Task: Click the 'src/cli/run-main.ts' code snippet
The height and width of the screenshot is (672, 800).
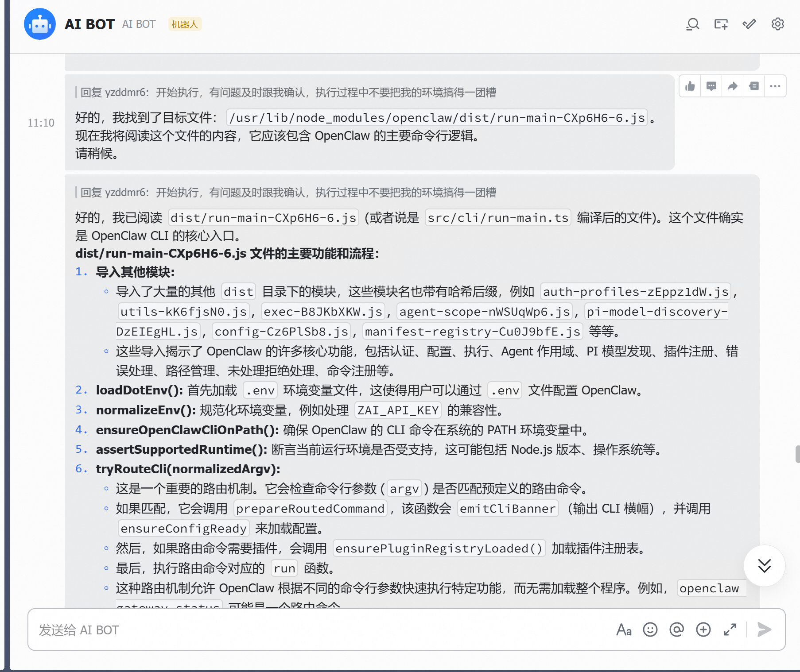Action: [x=498, y=218]
